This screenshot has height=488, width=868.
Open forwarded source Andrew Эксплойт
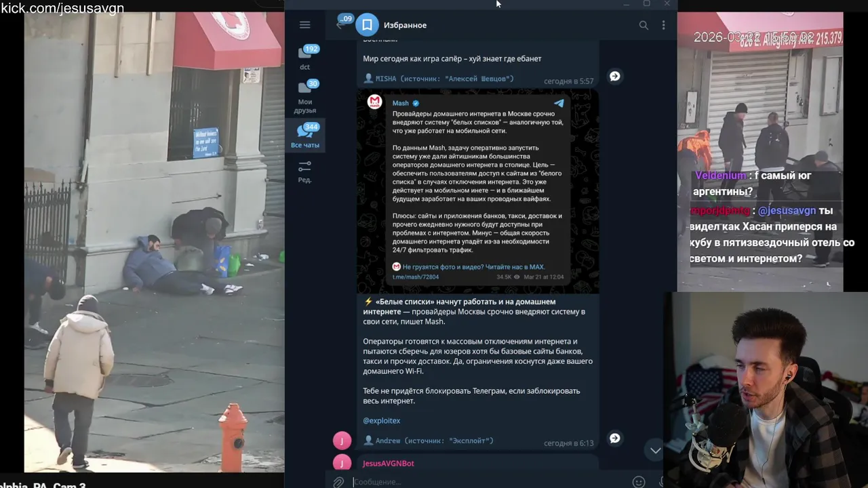429,441
